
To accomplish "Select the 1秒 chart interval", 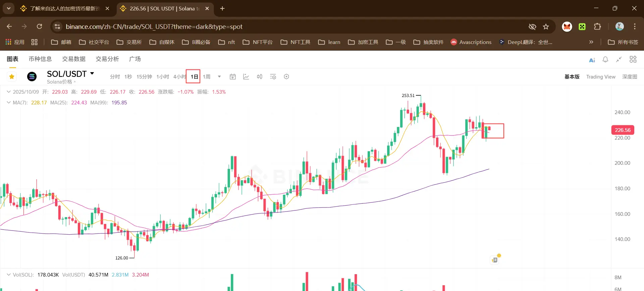I will click(128, 77).
